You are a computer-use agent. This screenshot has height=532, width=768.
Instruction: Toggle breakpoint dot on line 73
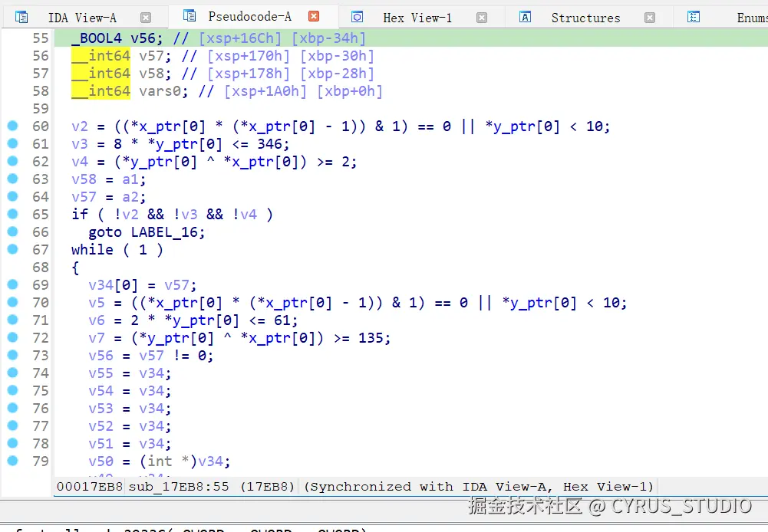tap(13, 355)
